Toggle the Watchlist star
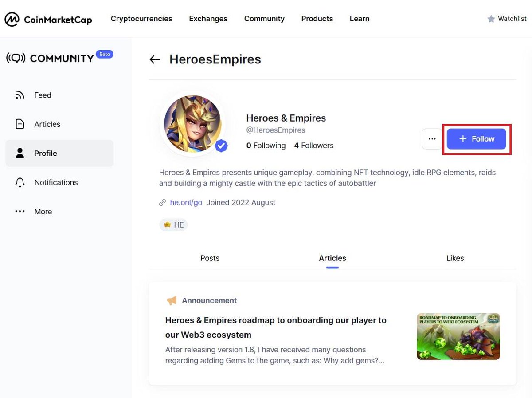The image size is (532, 398). 491,19
